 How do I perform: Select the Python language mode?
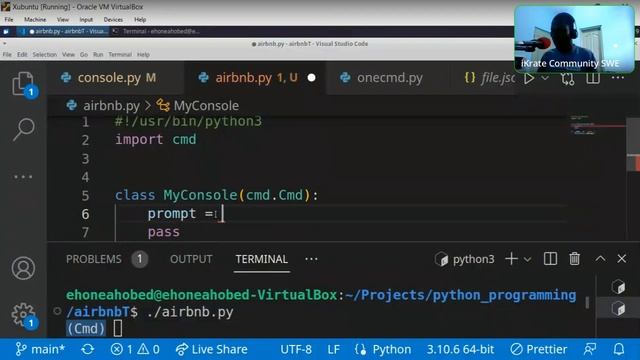(x=383, y=349)
